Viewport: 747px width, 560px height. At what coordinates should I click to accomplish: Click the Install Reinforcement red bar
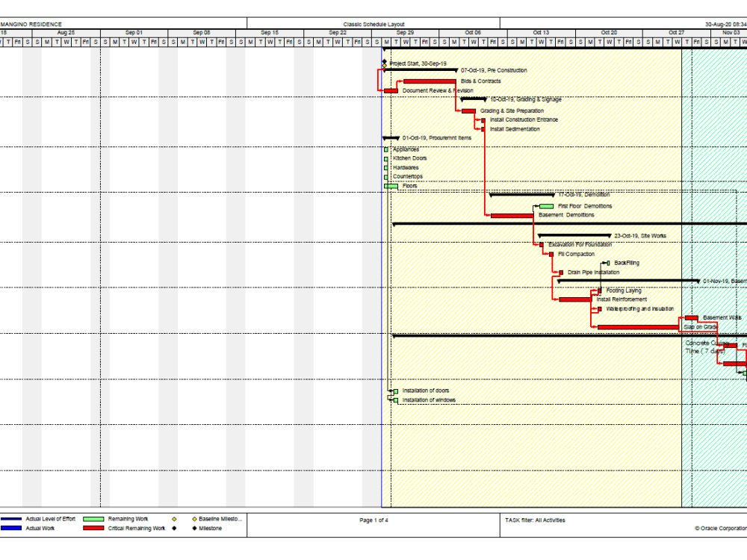coord(575,299)
